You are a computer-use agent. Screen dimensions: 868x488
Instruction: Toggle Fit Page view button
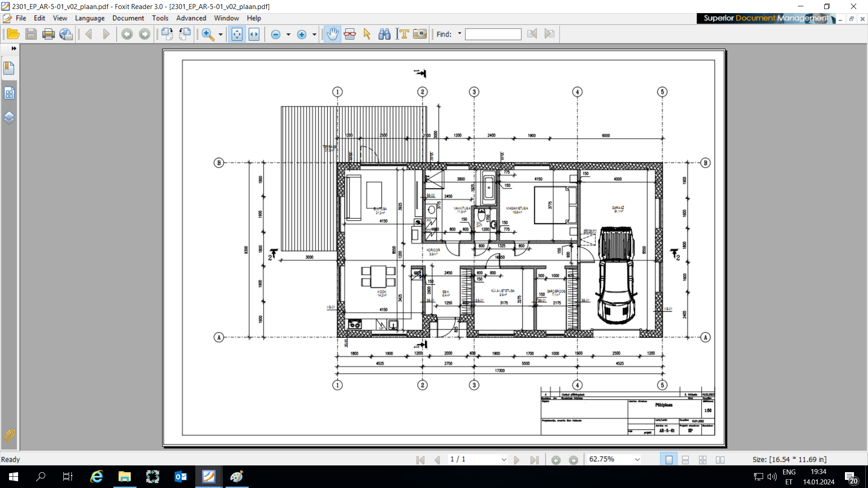237,34
